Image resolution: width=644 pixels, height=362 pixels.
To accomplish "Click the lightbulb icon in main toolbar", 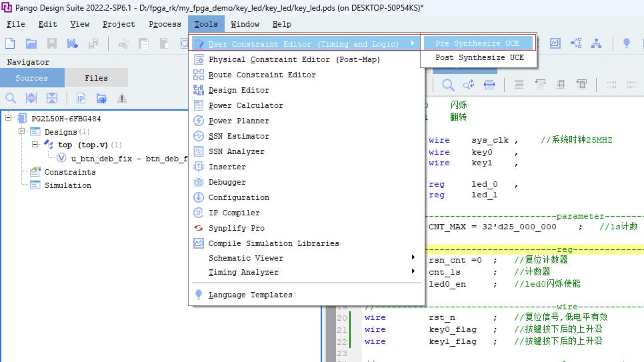I will coord(626,43).
